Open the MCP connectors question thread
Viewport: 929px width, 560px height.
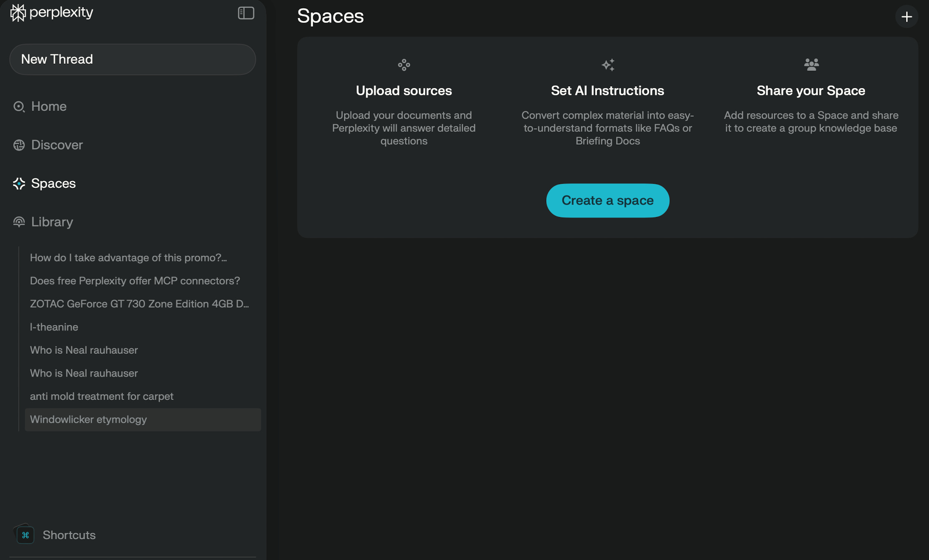tap(135, 281)
